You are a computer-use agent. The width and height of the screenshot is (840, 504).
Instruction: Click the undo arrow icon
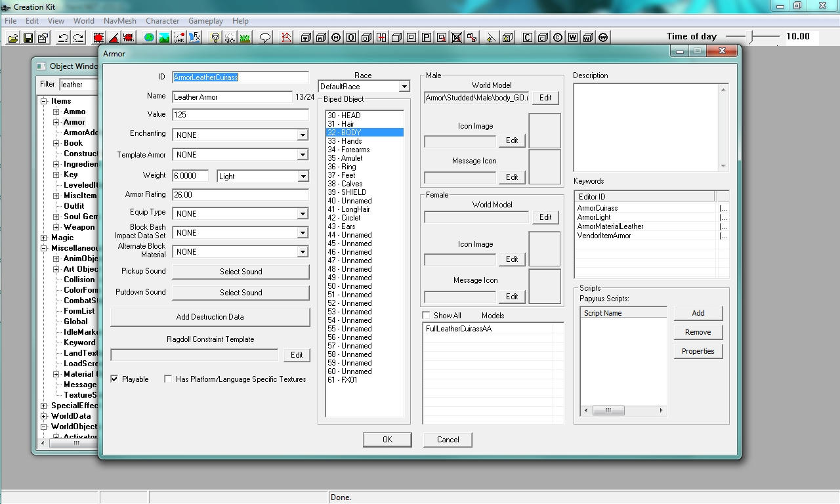tap(63, 38)
